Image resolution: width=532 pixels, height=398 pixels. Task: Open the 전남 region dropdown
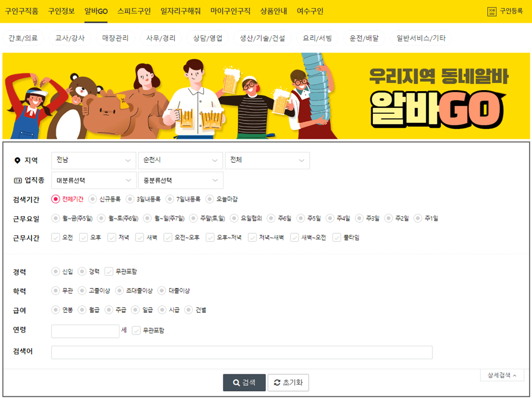[x=93, y=160]
